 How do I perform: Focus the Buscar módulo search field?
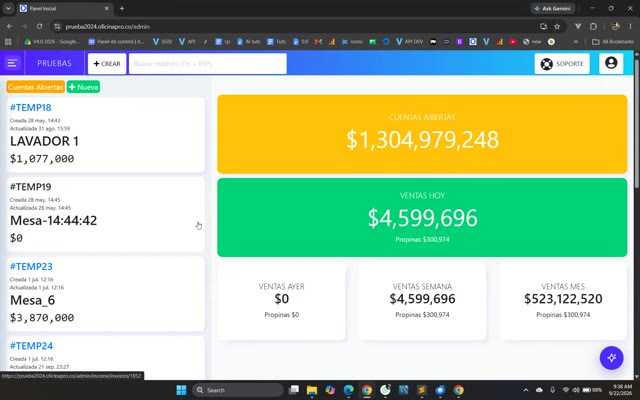pos(208,64)
